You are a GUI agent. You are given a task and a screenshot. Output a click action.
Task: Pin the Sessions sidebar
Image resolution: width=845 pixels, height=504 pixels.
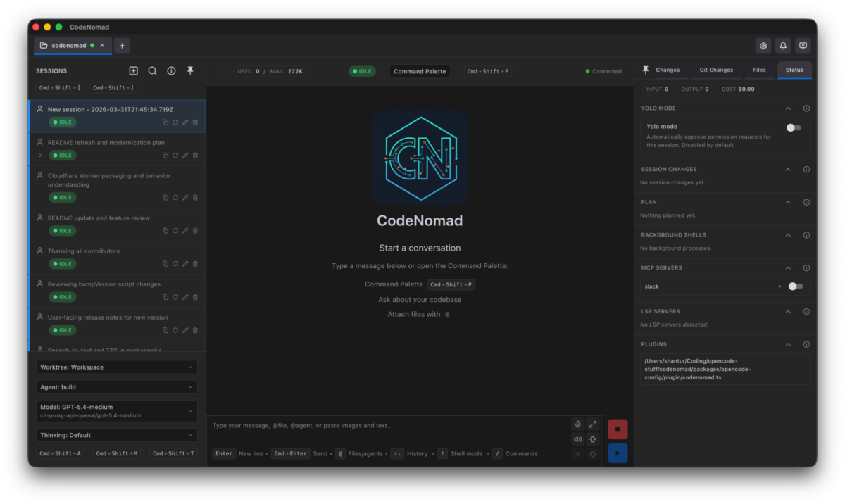(190, 71)
